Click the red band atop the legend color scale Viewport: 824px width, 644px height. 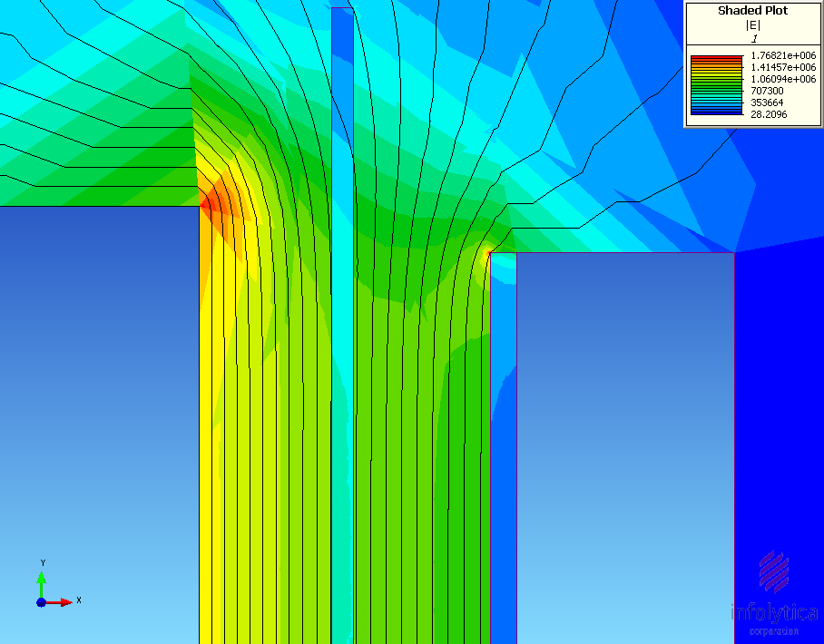point(715,57)
